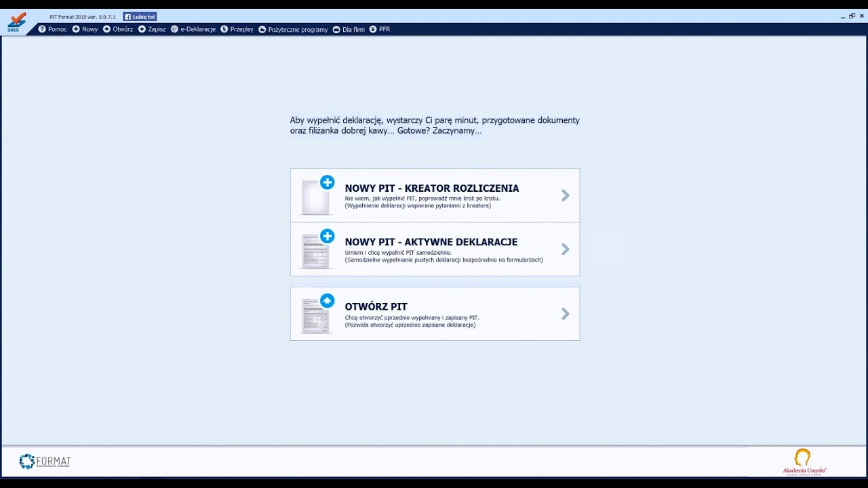Viewport: 868px width, 488px height.
Task: Click the 'Aby wypełnić deklarację' intro text
Action: 435,125
